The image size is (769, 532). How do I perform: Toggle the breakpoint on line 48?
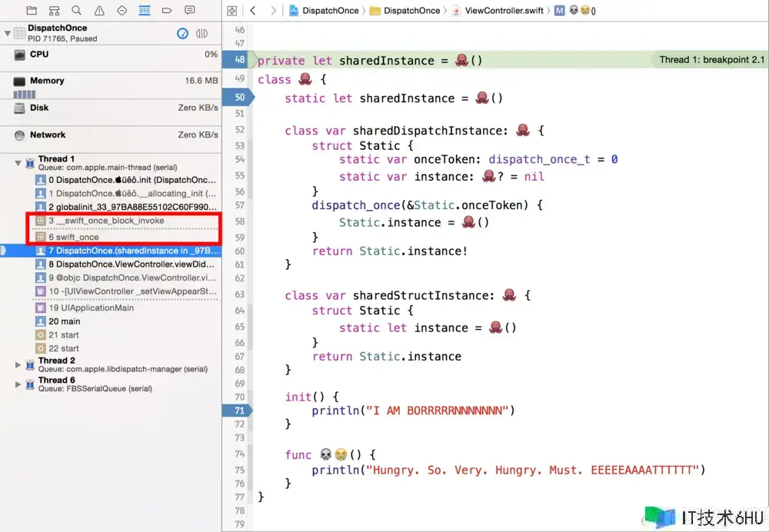(239, 60)
